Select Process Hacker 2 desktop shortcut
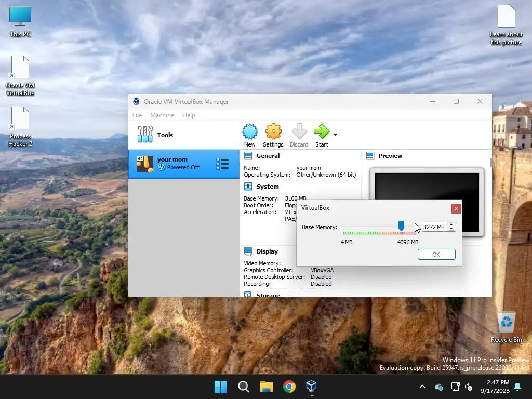Screen dimensions: 532x399 click(x=20, y=127)
